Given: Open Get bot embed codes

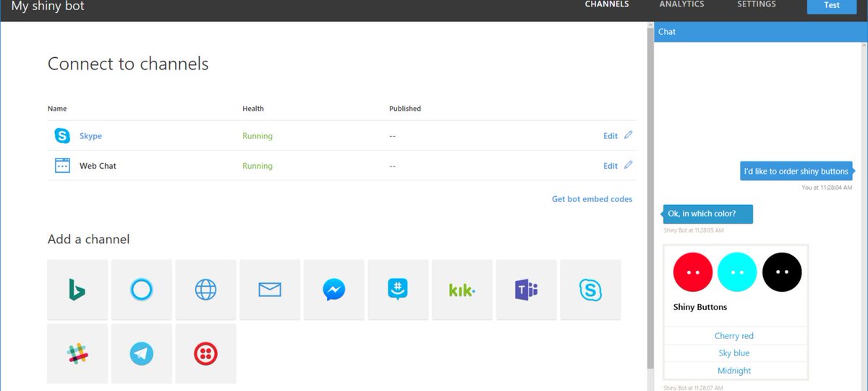Looking at the screenshot, I should click(592, 199).
